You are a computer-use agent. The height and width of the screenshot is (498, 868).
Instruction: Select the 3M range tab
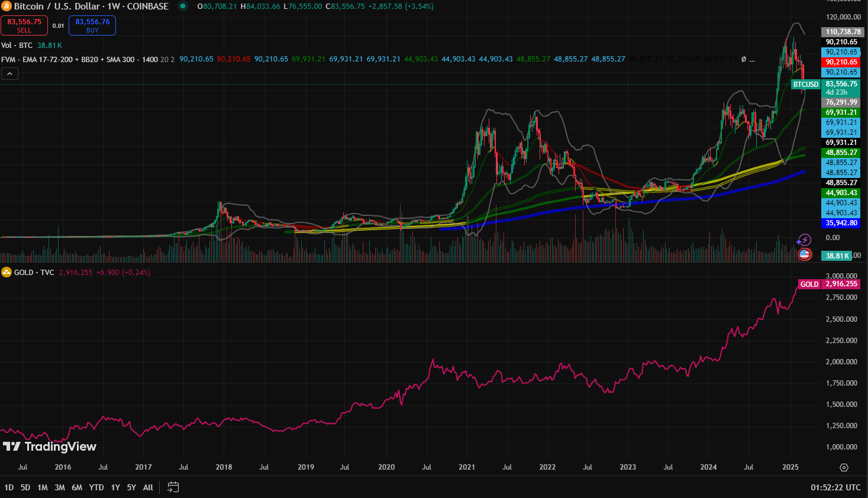(60, 487)
